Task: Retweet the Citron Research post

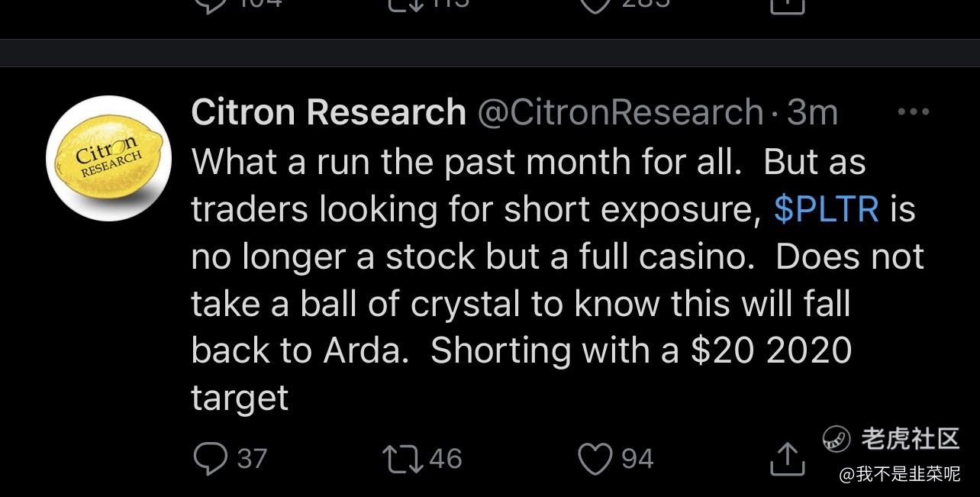Action: [x=403, y=458]
